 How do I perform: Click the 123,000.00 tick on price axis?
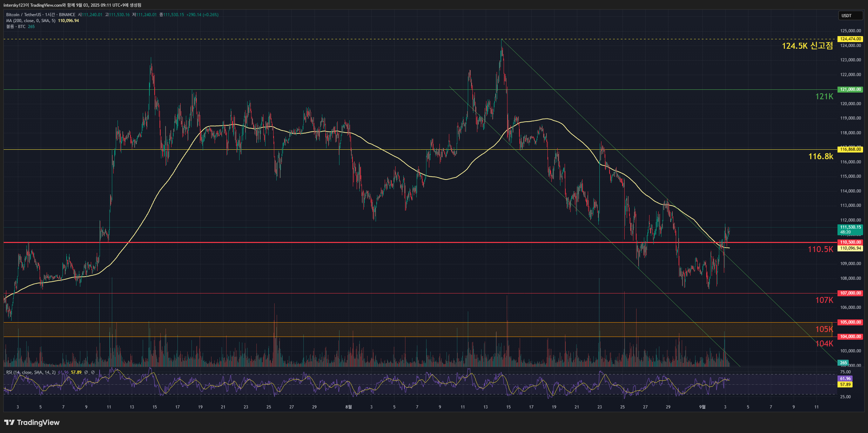tap(850, 60)
